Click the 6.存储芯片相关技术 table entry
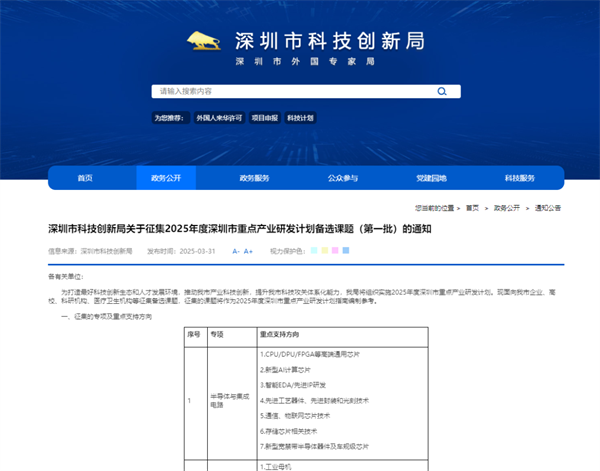This screenshot has height=471, width=600. 289,431
